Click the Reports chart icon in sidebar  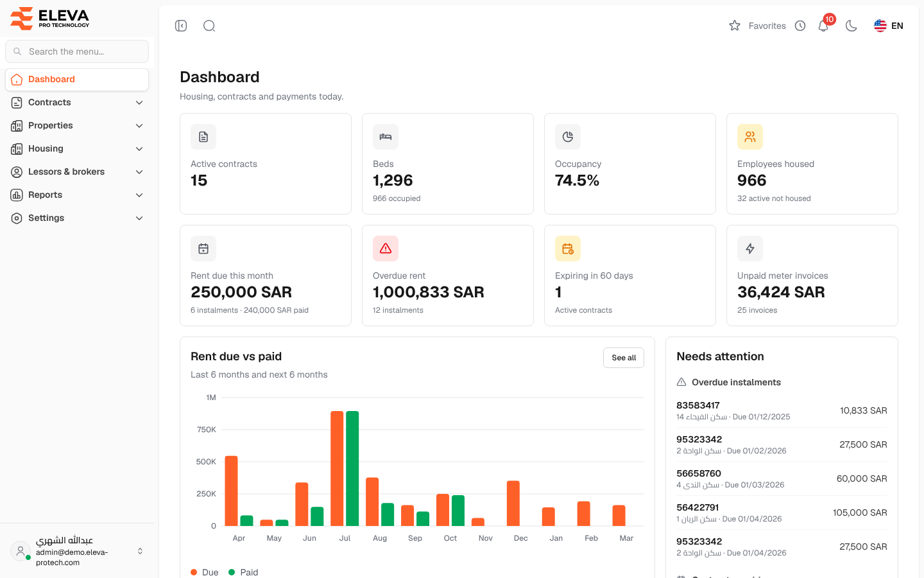click(x=17, y=195)
